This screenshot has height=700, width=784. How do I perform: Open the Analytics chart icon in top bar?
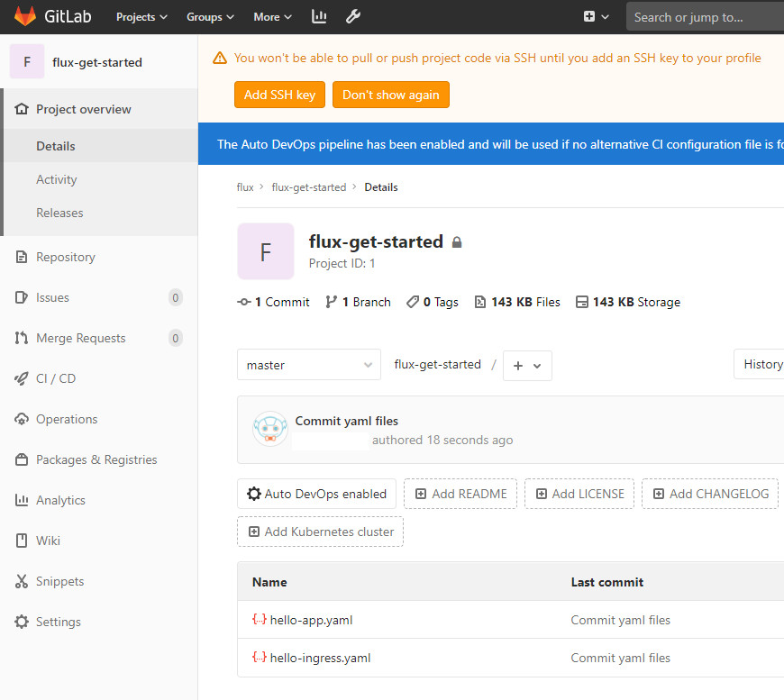(319, 16)
